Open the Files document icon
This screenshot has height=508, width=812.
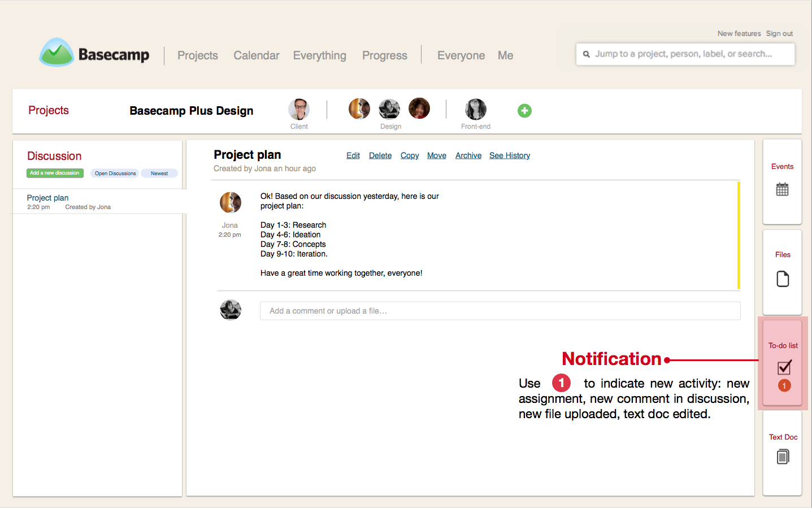783,279
